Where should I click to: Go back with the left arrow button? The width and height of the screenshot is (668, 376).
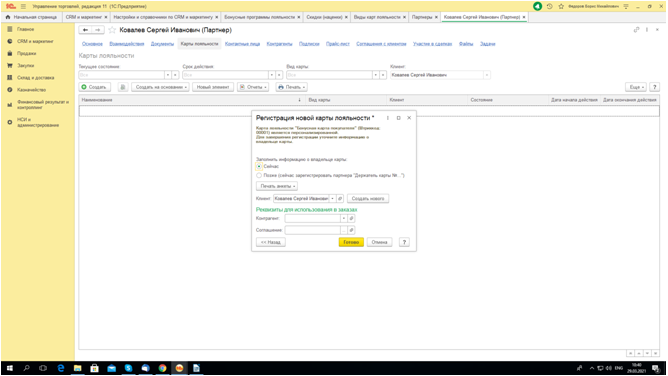(x=86, y=30)
